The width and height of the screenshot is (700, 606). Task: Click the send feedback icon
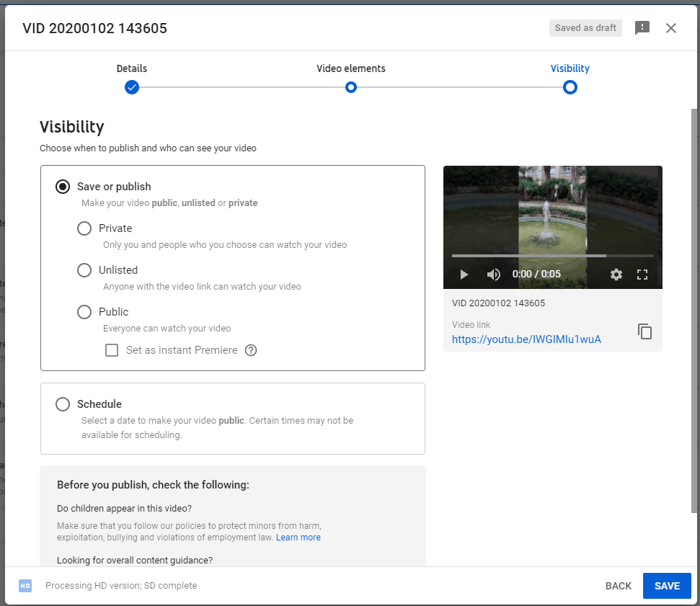tap(642, 28)
